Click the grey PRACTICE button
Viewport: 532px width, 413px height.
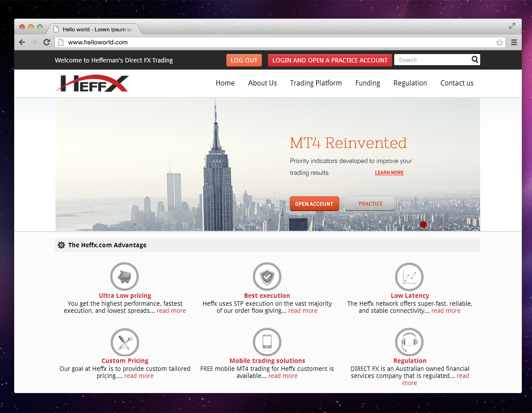click(x=369, y=204)
